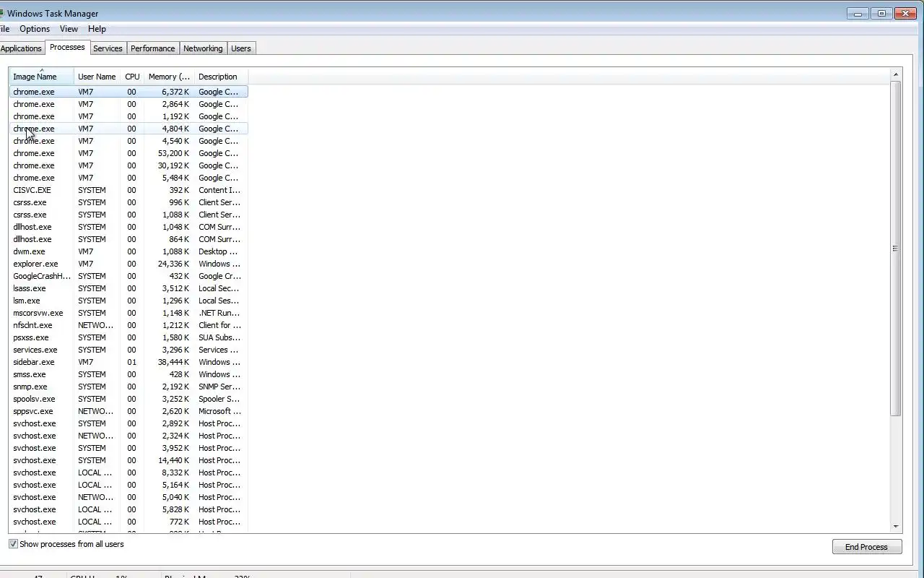Select svchost.exe row with 8,332 K memory

pos(128,473)
